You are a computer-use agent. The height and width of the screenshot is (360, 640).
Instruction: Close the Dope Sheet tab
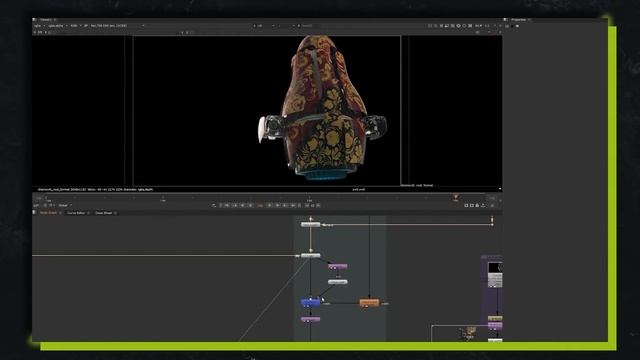(116, 213)
